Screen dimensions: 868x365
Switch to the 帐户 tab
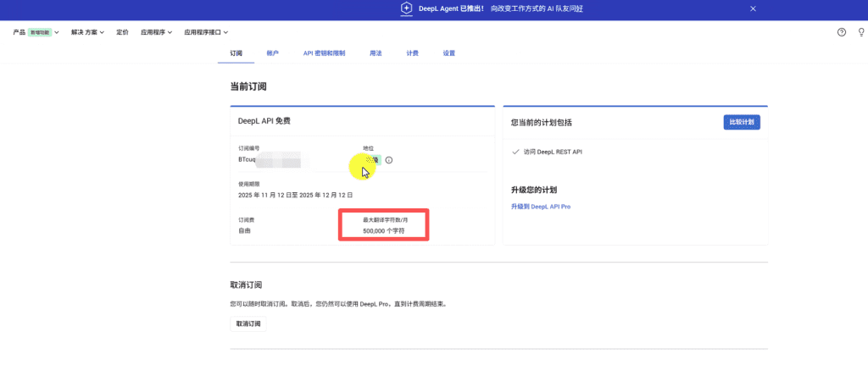[x=272, y=53]
